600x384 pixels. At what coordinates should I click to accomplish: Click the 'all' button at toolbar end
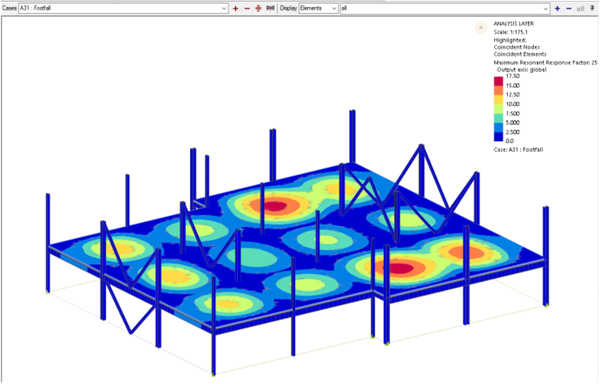coord(580,8)
